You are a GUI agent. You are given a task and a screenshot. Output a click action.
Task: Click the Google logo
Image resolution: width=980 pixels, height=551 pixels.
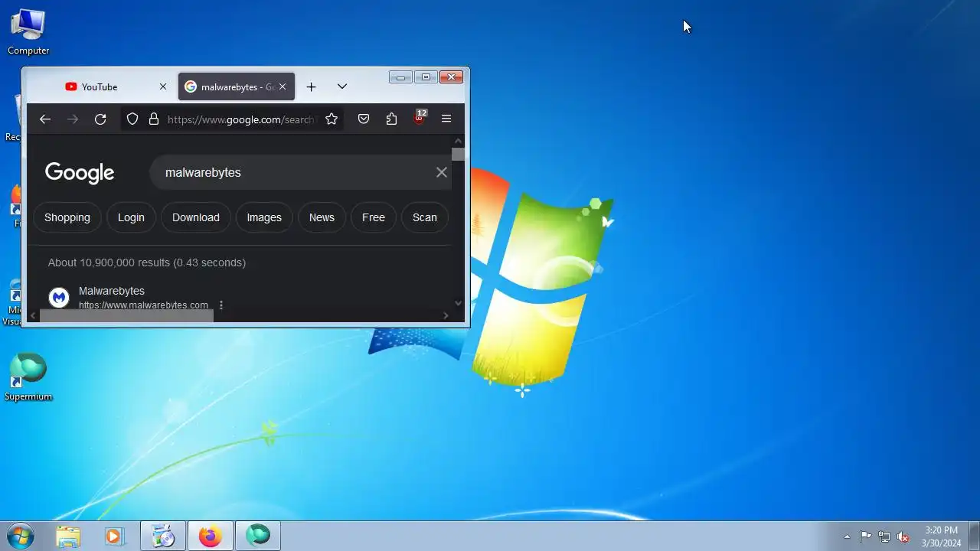click(80, 173)
